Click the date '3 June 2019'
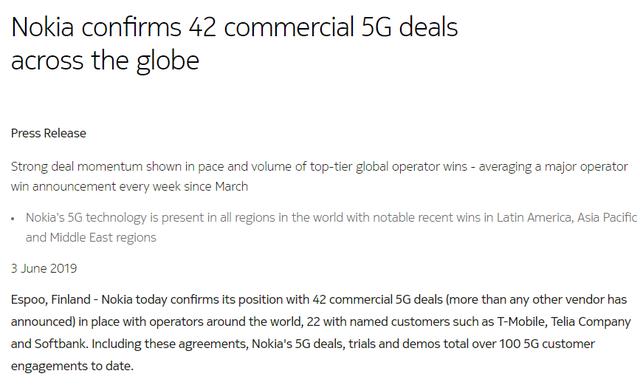This screenshot has width=640, height=385. coord(44,268)
